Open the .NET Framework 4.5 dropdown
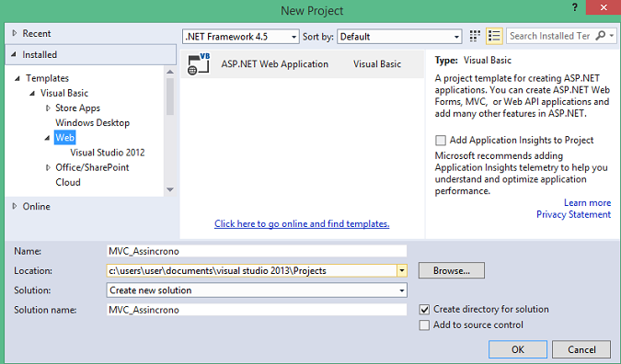 241,37
